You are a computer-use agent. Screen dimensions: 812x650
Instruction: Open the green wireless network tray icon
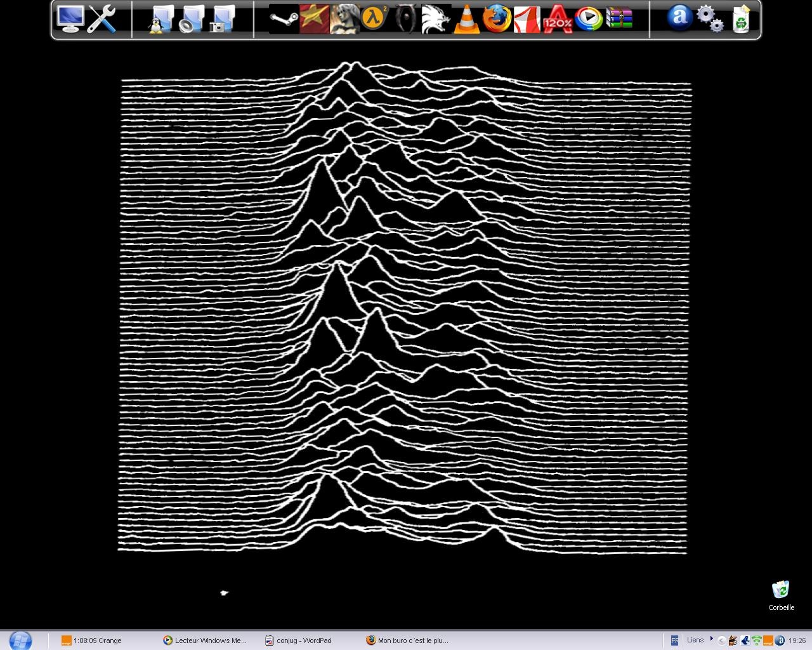[x=756, y=640]
